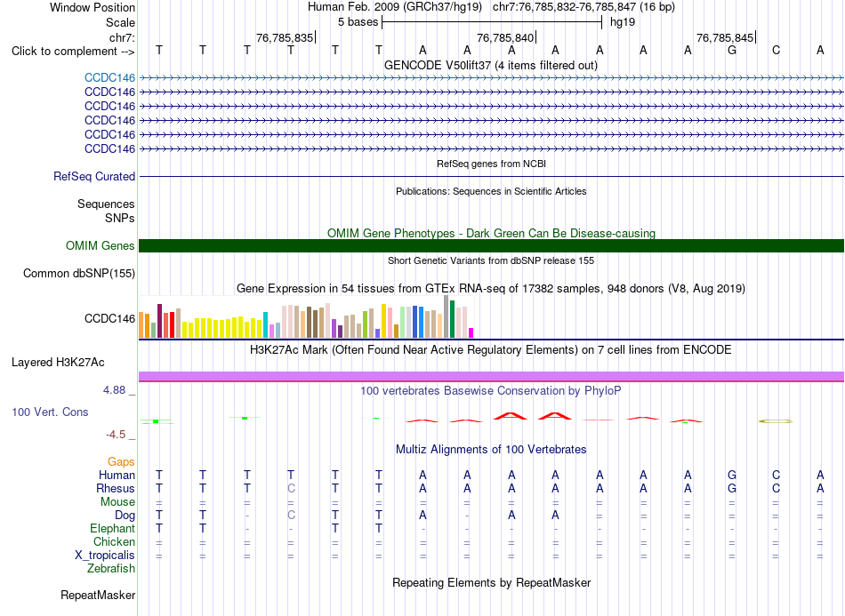Click the cyan bar in GTEx chart

(265, 324)
